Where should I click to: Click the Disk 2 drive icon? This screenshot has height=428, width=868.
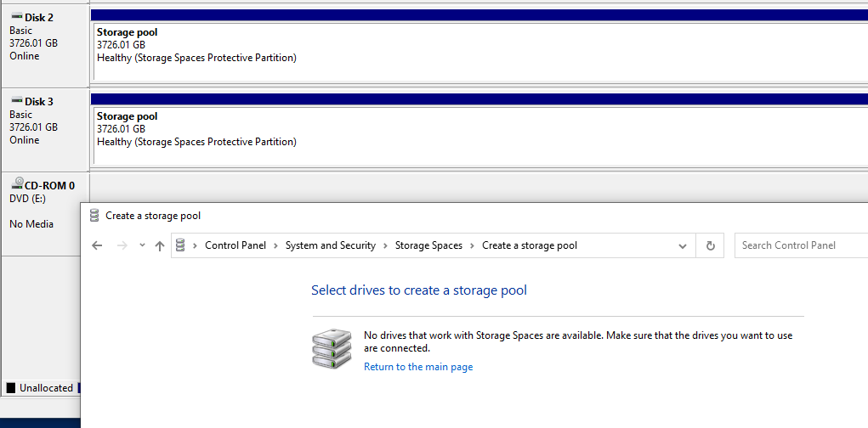pyautogui.click(x=17, y=17)
